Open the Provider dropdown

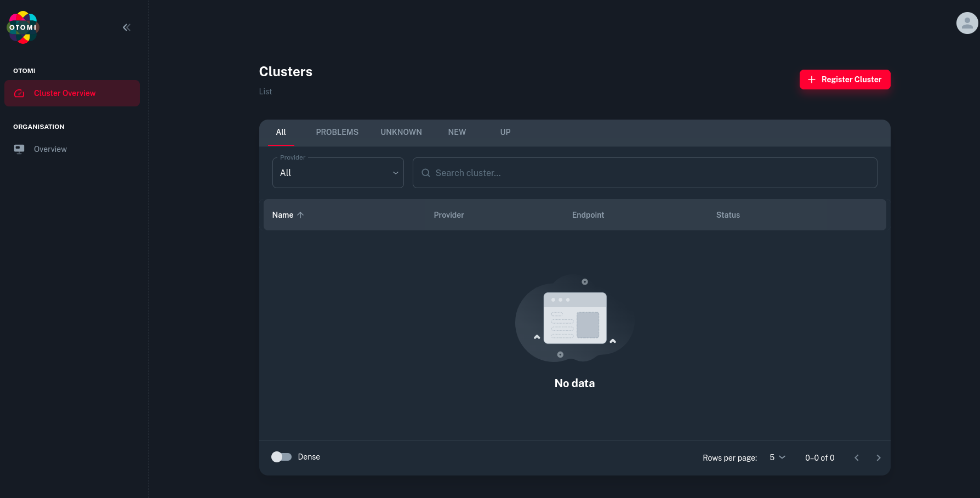tap(338, 173)
